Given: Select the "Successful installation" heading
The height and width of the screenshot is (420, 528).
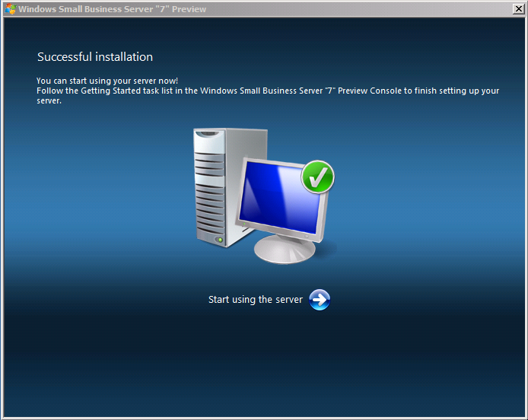Looking at the screenshot, I should pos(95,57).
